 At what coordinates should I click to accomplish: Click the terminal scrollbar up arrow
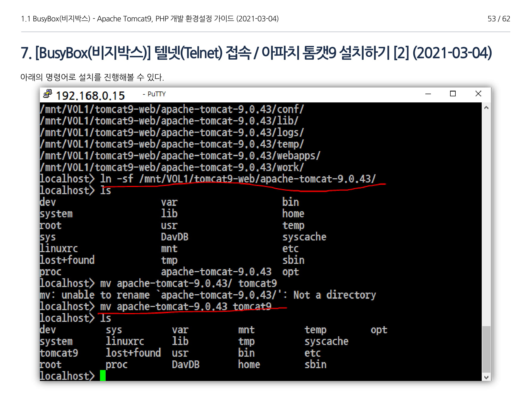pos(486,108)
